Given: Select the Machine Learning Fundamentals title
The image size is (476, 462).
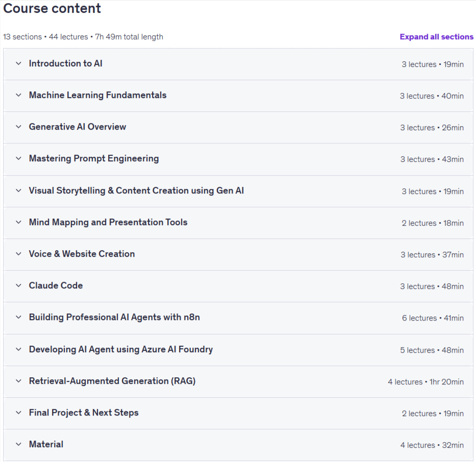Looking at the screenshot, I should 98,95.
